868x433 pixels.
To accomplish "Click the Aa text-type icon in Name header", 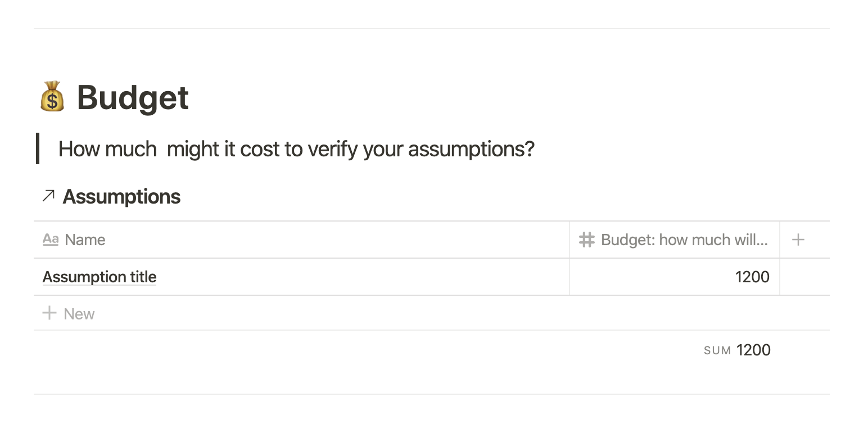I will pos(51,240).
